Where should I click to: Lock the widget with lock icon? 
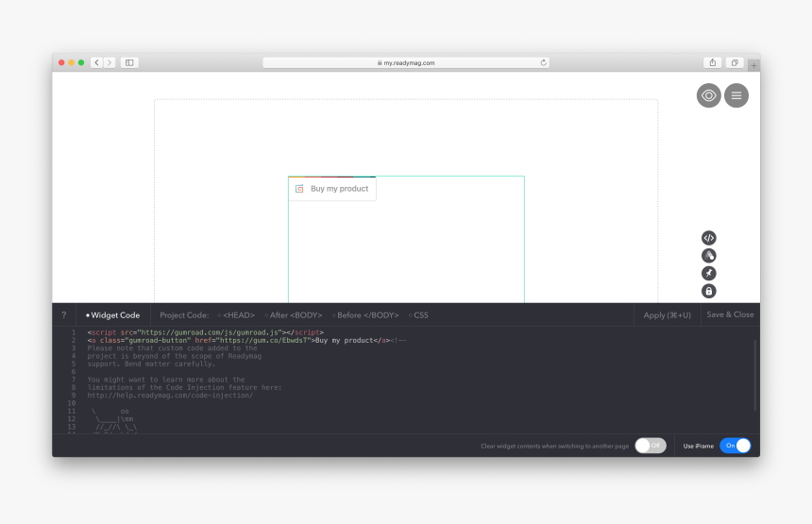pyautogui.click(x=708, y=291)
